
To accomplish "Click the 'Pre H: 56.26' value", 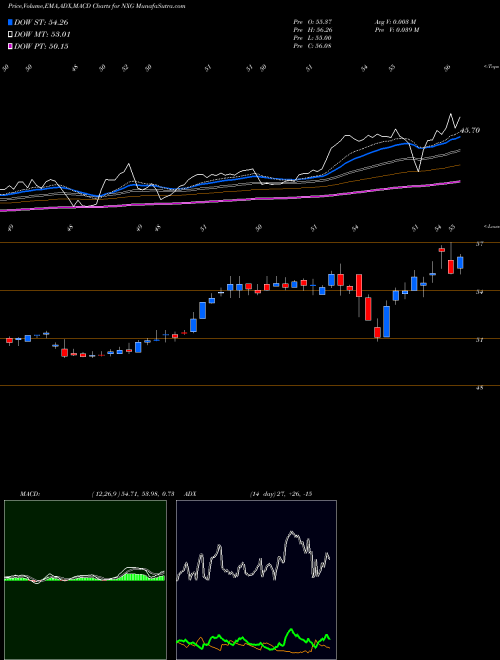I will click(x=312, y=30).
